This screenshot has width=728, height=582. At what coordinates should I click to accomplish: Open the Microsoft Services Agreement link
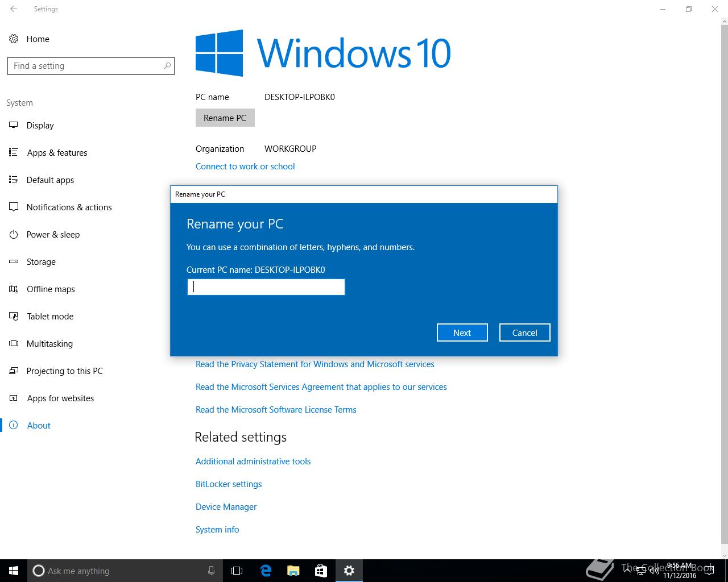(x=321, y=386)
